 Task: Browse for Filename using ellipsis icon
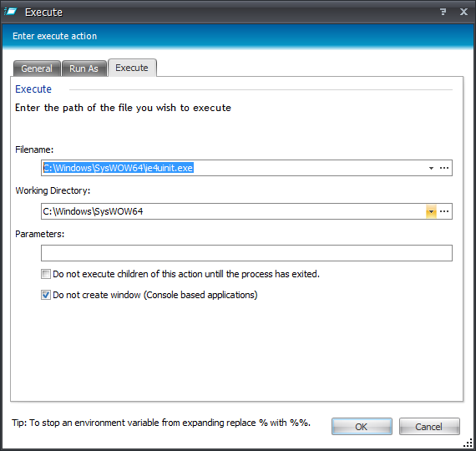coord(444,168)
